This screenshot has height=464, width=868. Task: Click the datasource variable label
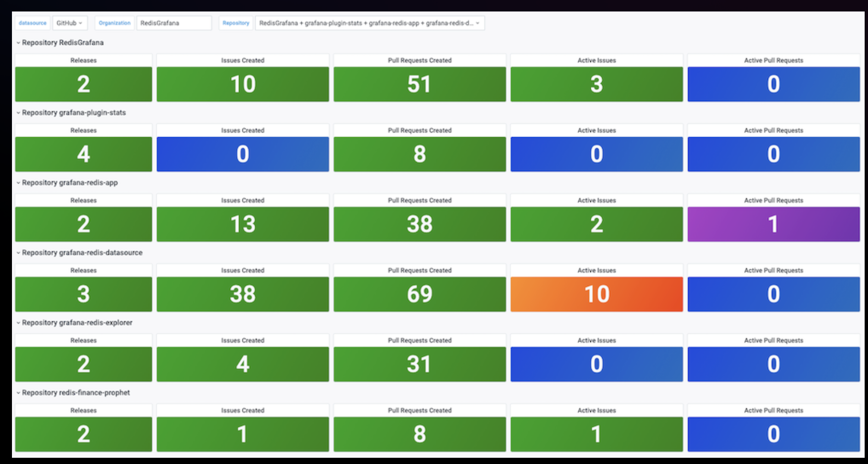[x=33, y=23]
